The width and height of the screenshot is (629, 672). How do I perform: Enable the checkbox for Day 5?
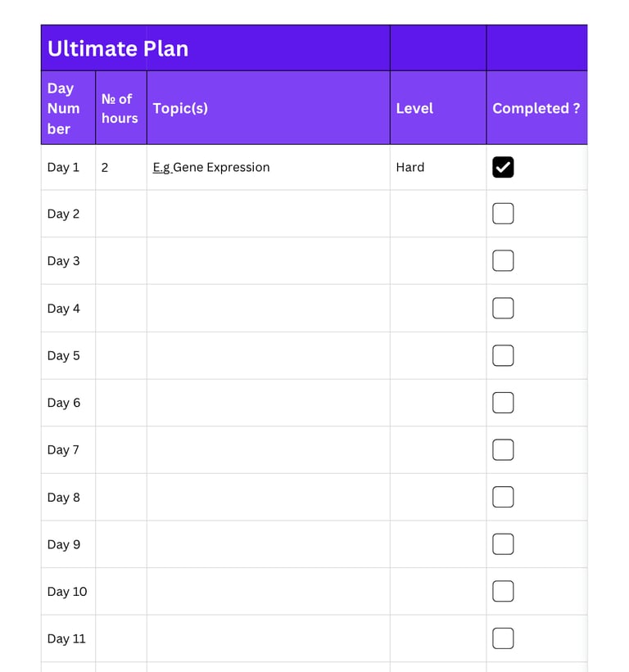click(502, 355)
